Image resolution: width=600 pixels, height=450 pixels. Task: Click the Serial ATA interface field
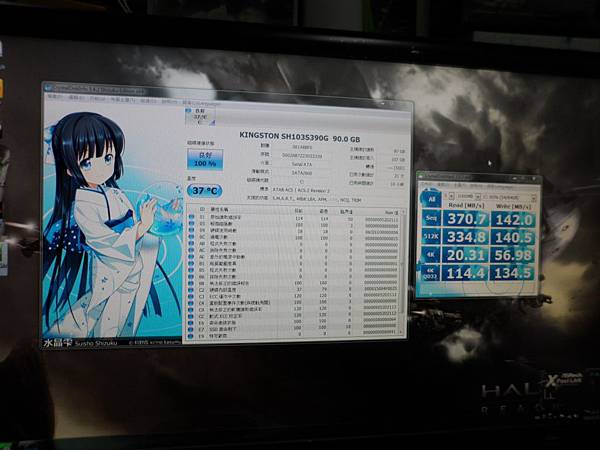302,164
